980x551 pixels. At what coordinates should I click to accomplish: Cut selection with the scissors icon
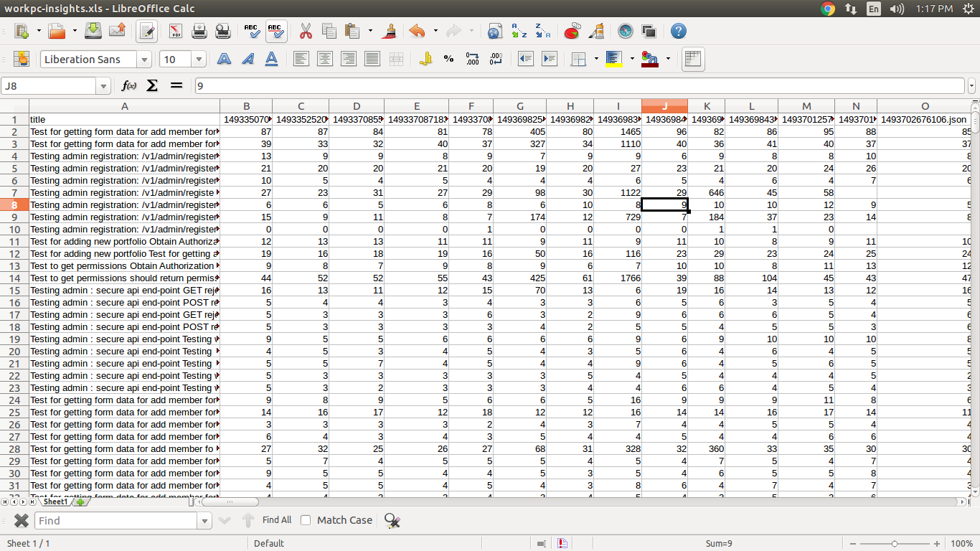(306, 31)
